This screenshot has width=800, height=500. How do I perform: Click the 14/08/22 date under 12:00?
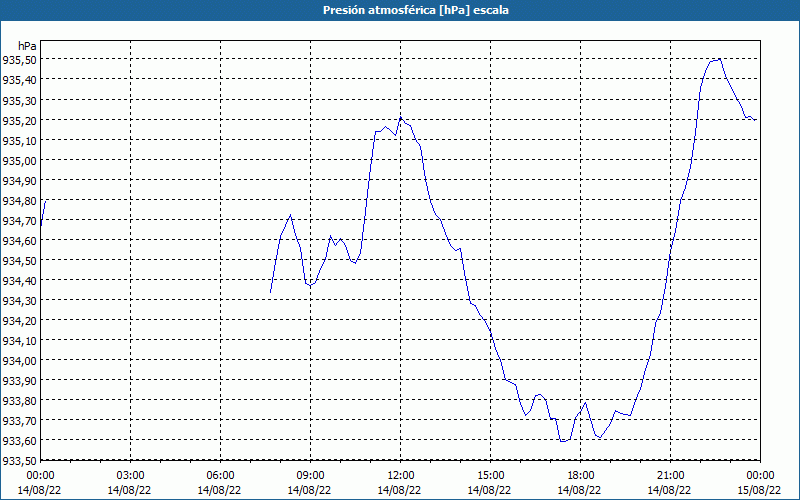coord(399,490)
